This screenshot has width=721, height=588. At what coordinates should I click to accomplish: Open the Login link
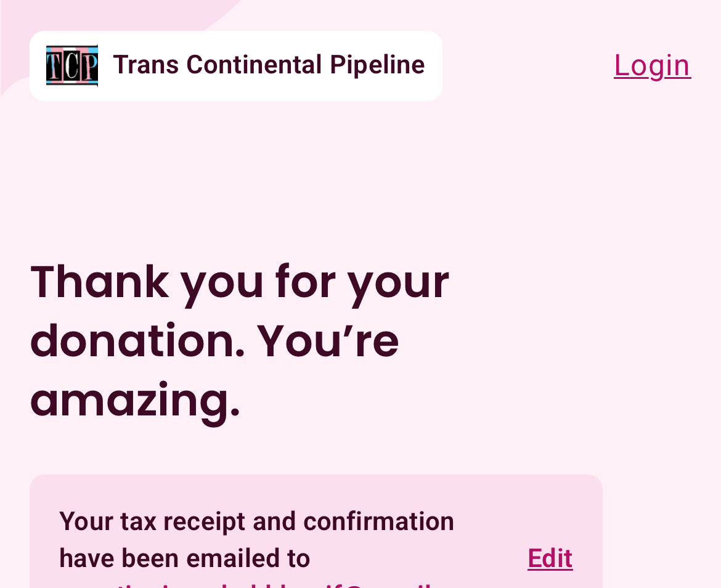pyautogui.click(x=652, y=65)
